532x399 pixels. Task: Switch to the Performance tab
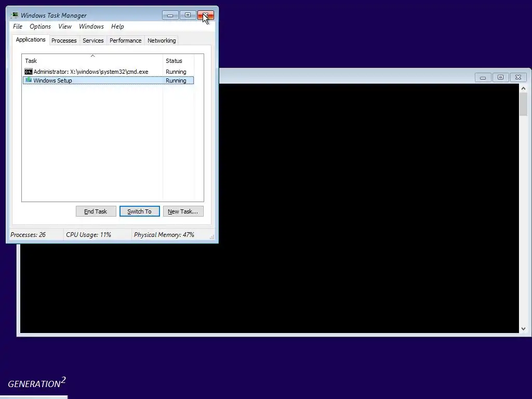126,41
